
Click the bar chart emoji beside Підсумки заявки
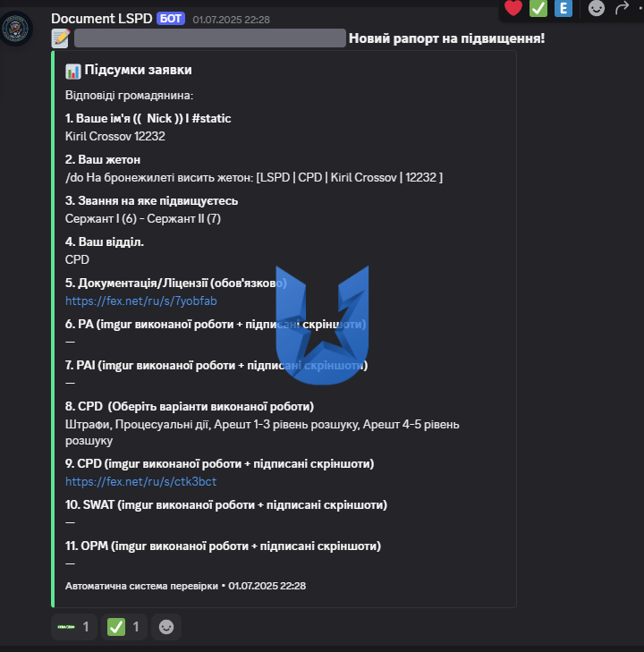[x=72, y=72]
